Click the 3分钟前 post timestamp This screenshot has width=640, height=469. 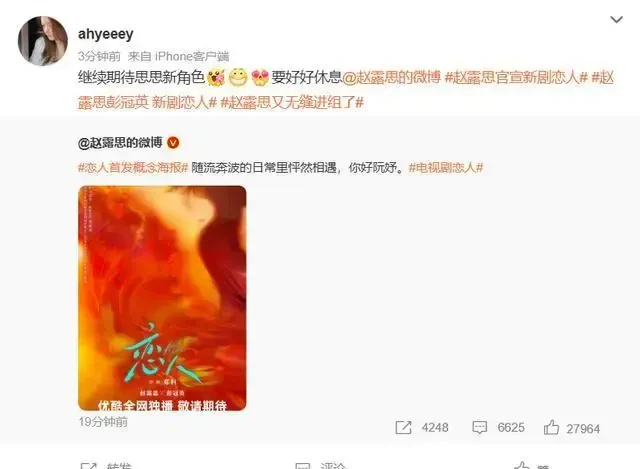click(x=99, y=56)
